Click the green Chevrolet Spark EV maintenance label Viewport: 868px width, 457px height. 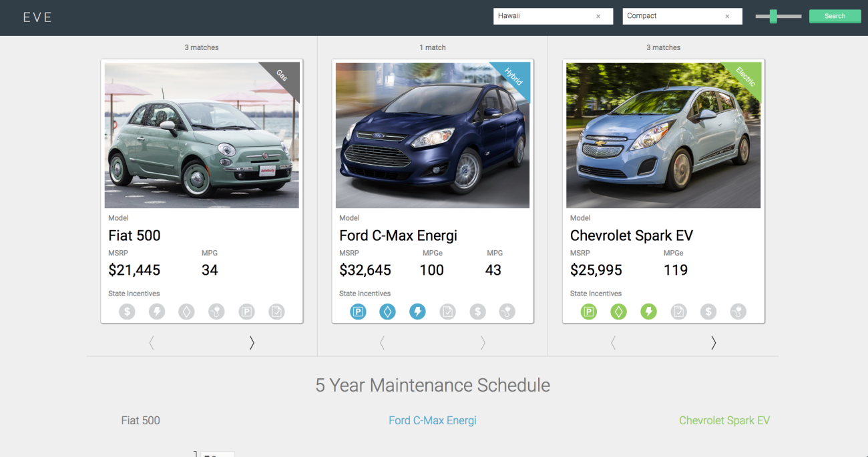click(x=724, y=420)
